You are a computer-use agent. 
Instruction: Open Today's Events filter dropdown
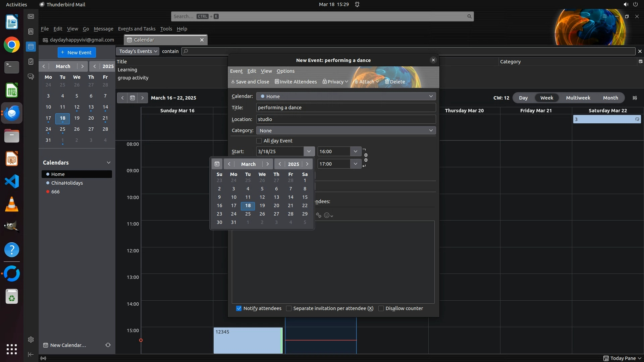[x=138, y=51]
